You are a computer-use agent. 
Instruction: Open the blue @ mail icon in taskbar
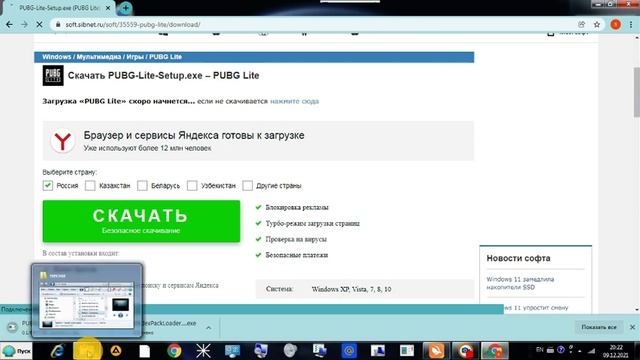349,351
